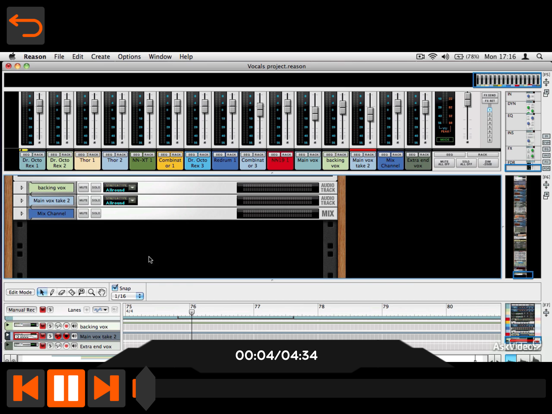The image size is (552, 414).
Task: Pause the video playback
Action: click(66, 388)
